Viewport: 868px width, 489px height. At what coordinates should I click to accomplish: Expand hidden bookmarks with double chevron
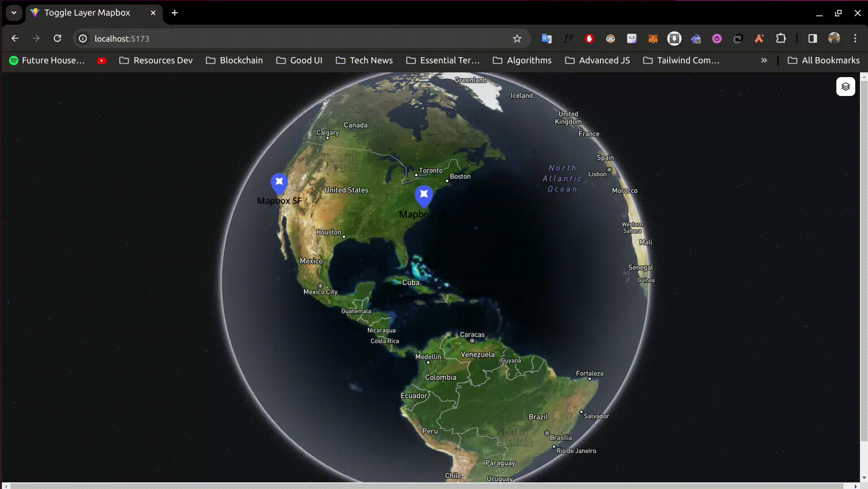(764, 61)
